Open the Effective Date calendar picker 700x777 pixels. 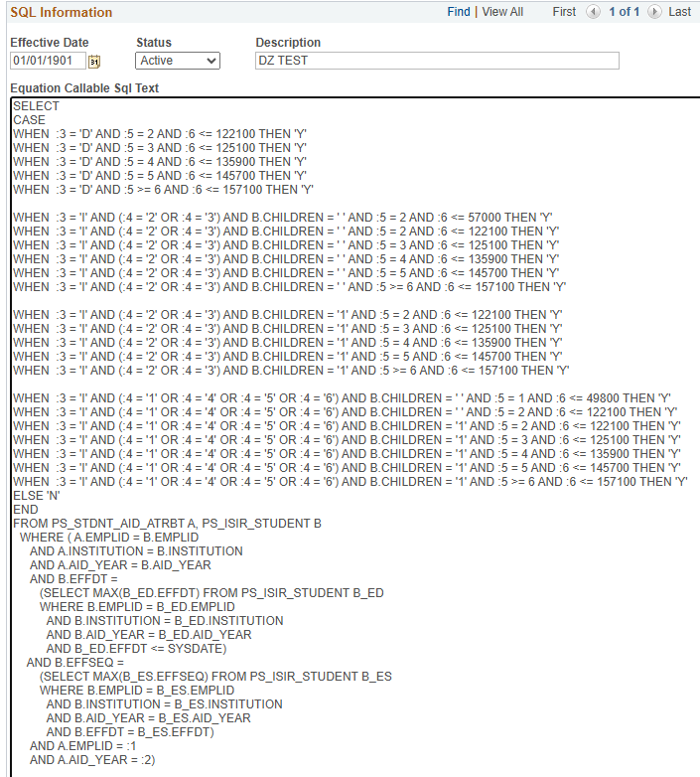(x=94, y=62)
